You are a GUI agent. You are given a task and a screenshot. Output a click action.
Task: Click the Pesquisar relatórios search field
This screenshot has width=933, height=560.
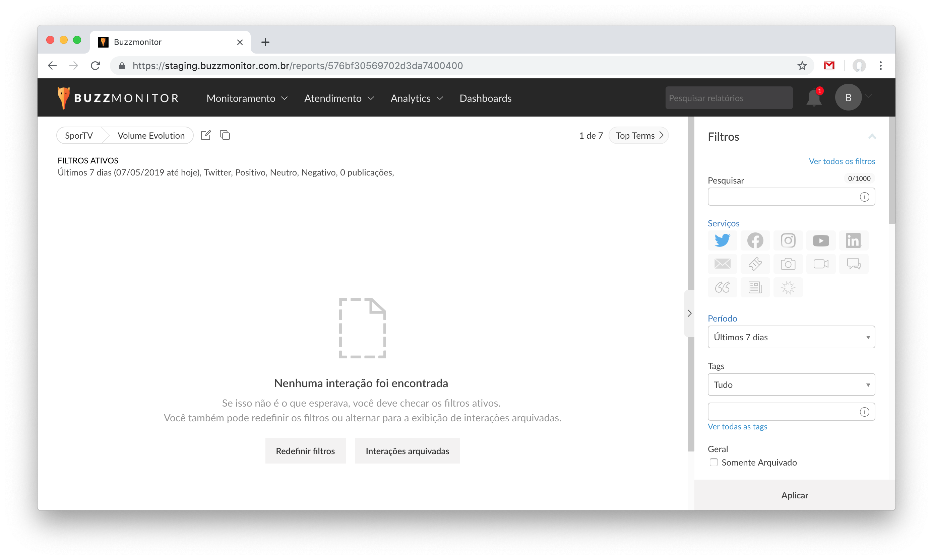click(x=728, y=98)
